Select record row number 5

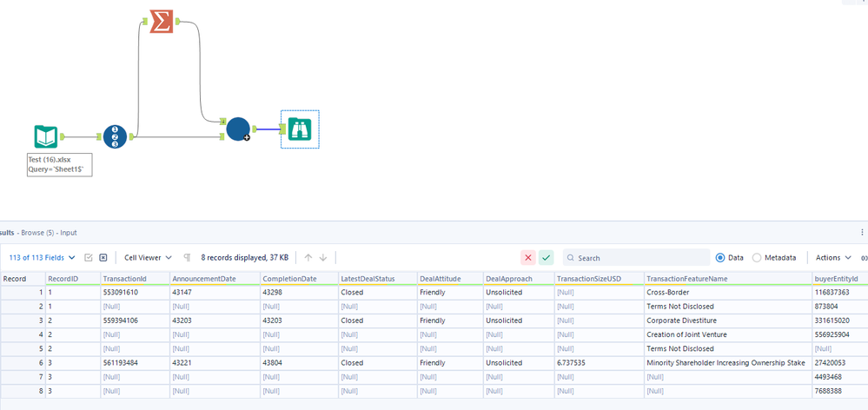click(23, 348)
